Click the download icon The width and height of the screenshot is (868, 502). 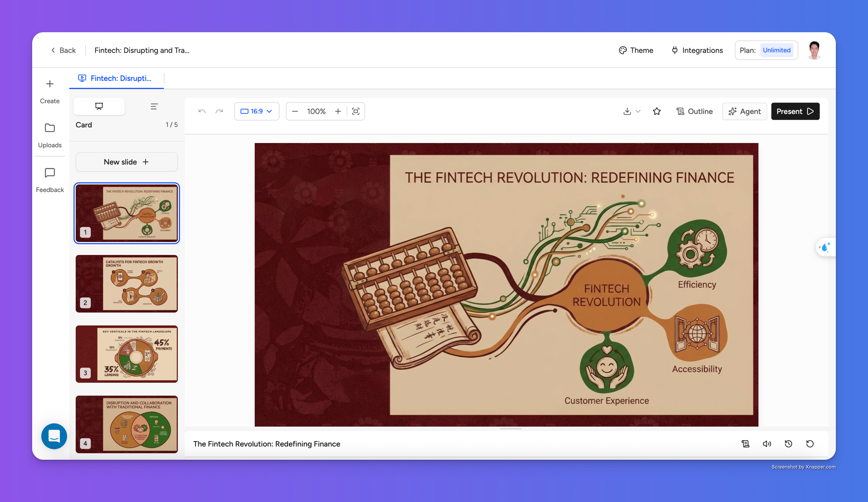point(627,111)
